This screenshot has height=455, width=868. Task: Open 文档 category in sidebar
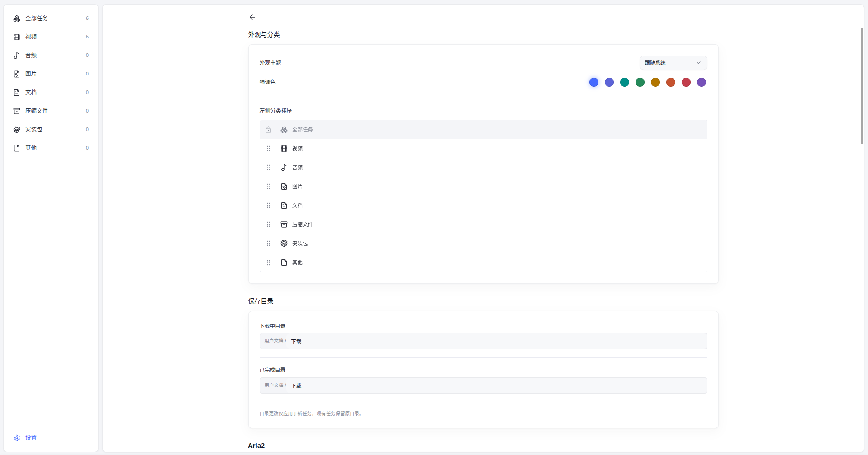(51, 93)
